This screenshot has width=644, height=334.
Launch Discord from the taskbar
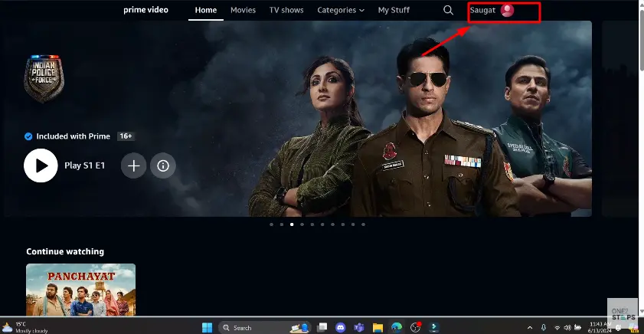click(341, 327)
